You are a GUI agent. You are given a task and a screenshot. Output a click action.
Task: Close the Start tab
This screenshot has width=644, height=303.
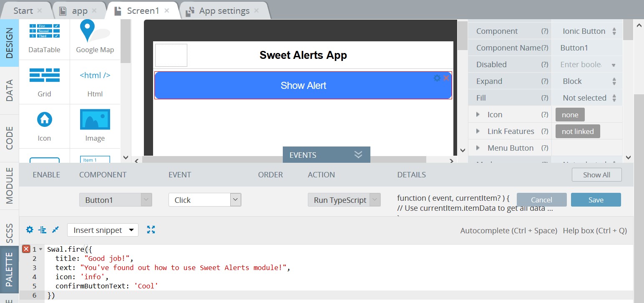tap(40, 10)
